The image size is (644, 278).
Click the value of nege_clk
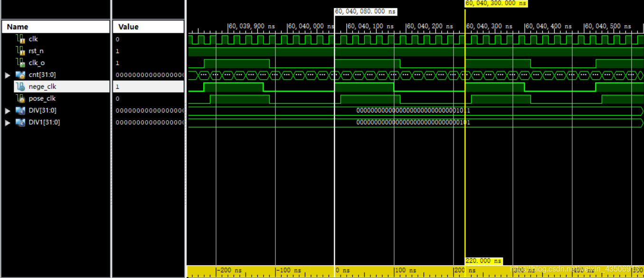coord(118,86)
